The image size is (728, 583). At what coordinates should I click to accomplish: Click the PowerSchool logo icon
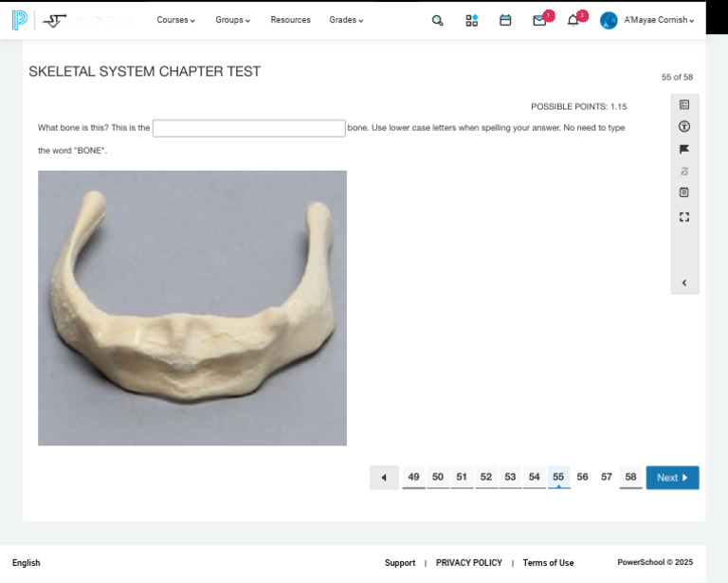(x=20, y=20)
